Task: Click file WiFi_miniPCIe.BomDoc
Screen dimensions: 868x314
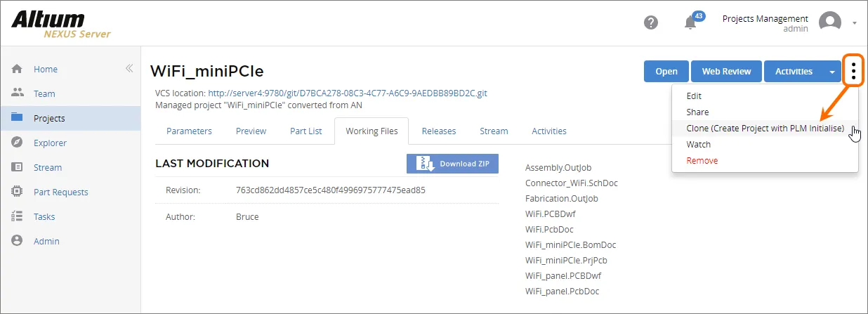Action: pyautogui.click(x=571, y=245)
